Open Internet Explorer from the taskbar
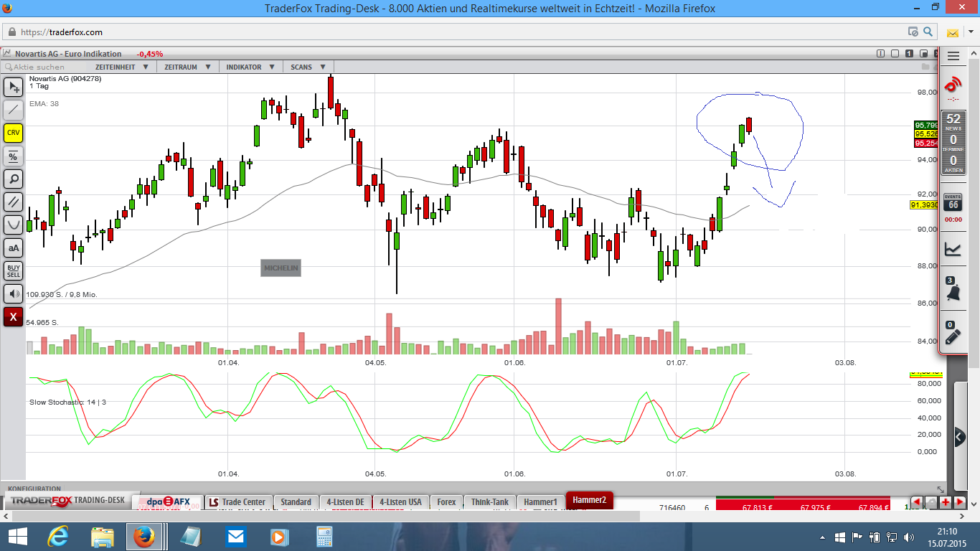The image size is (980, 551). tap(58, 537)
